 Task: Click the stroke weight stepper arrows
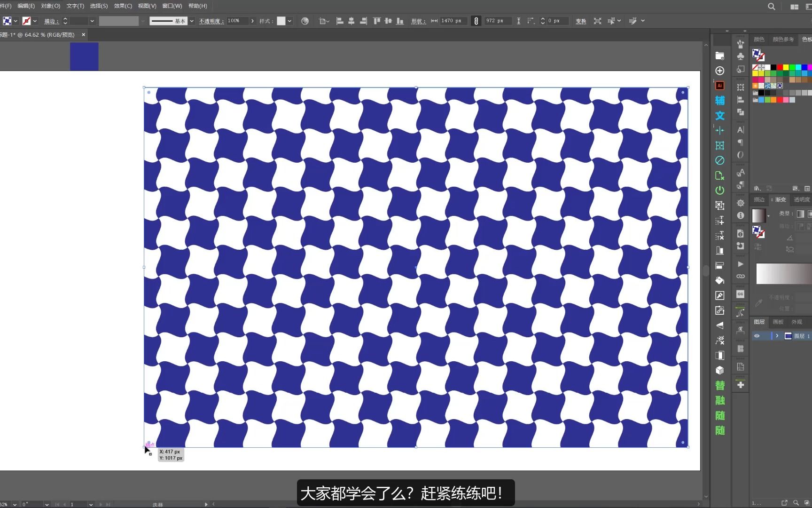pyautogui.click(x=65, y=21)
